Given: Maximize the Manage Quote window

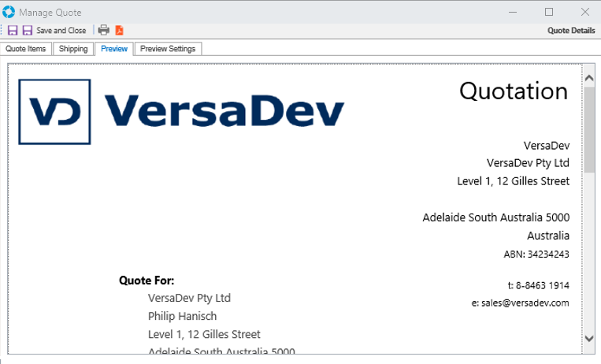Looking at the screenshot, I should [549, 12].
